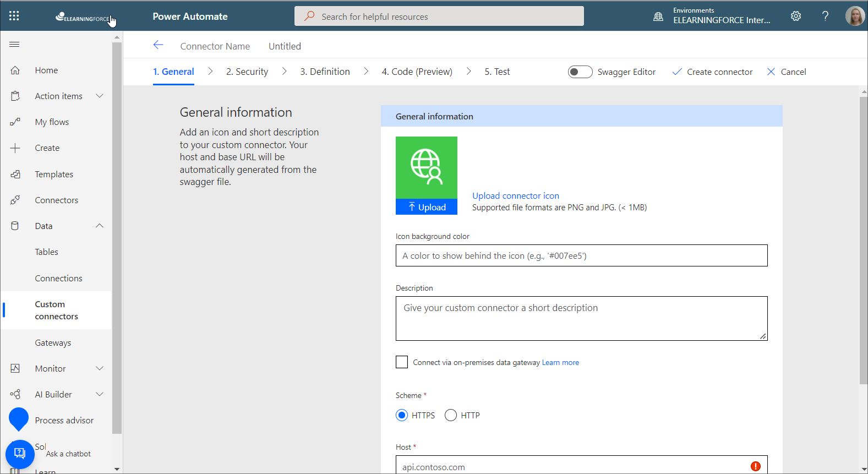
Task: Click the back arrow beside Connector Name
Action: pos(158,45)
